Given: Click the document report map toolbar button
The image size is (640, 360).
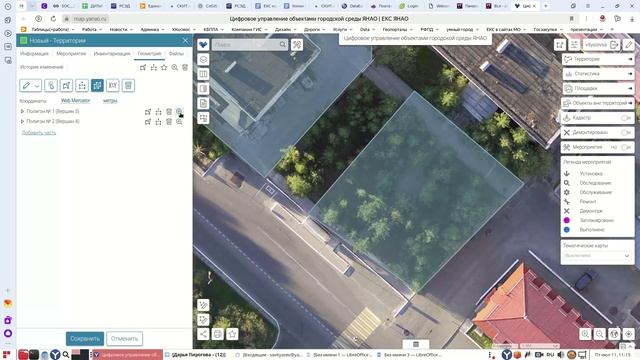Looking at the screenshot, I should pos(203,104).
